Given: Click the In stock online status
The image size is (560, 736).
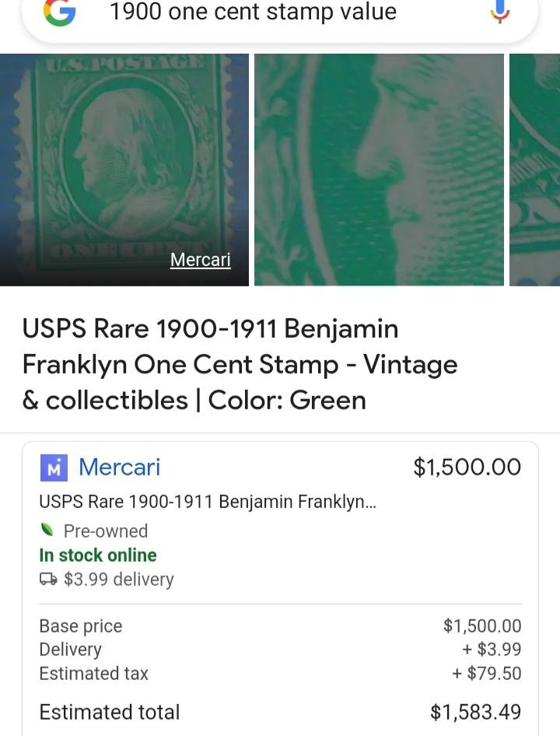Looking at the screenshot, I should point(98,556).
